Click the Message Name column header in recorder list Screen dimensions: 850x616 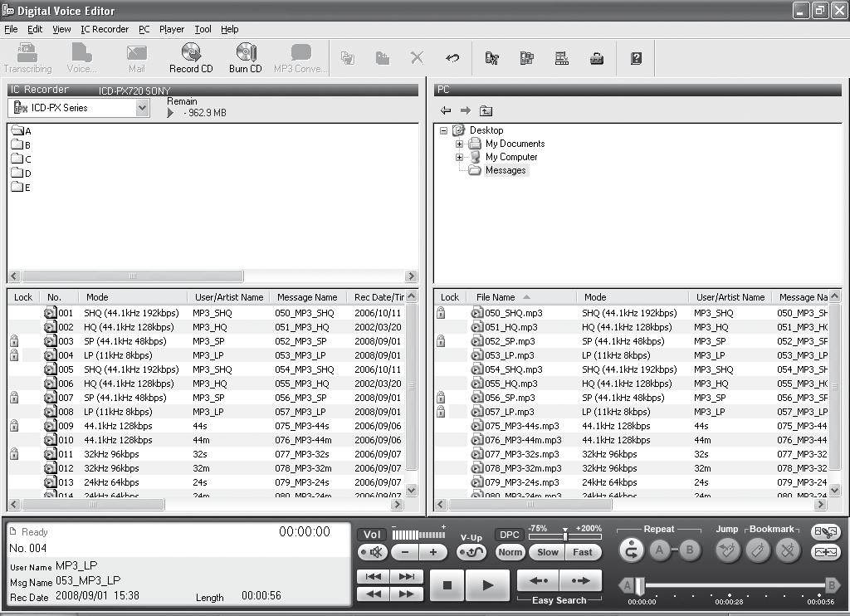pyautogui.click(x=307, y=297)
